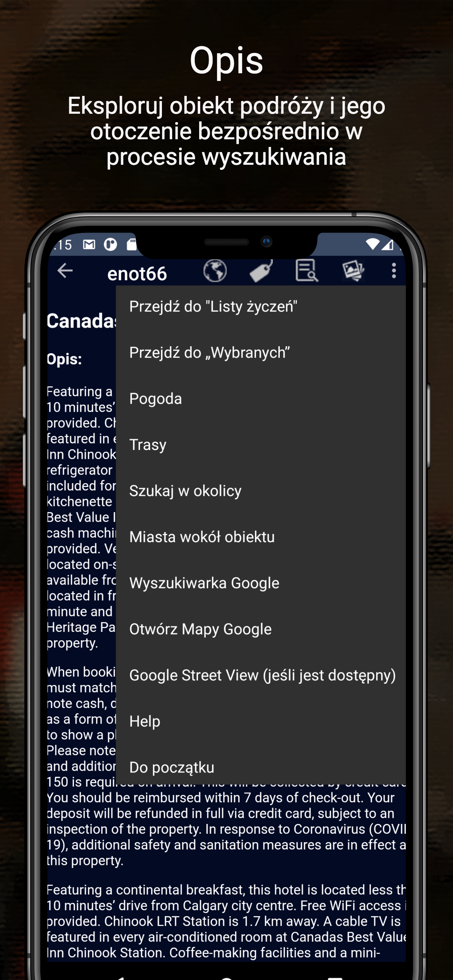Open the globe map icon
453x980 pixels.
[215, 271]
